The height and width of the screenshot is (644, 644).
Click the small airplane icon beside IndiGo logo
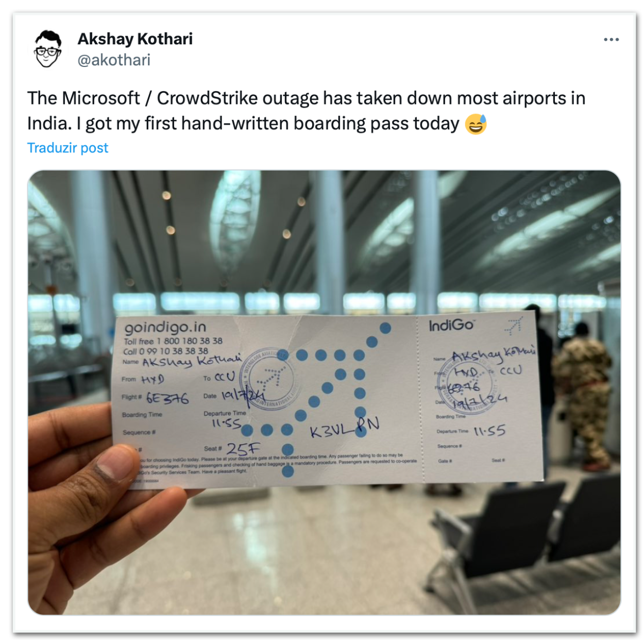[x=513, y=326]
